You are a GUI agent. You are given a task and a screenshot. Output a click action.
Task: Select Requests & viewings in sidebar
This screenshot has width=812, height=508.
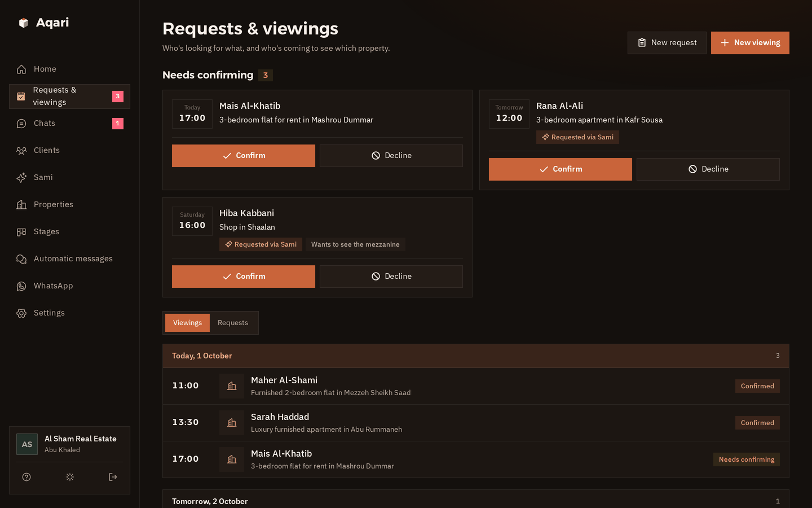pos(69,96)
